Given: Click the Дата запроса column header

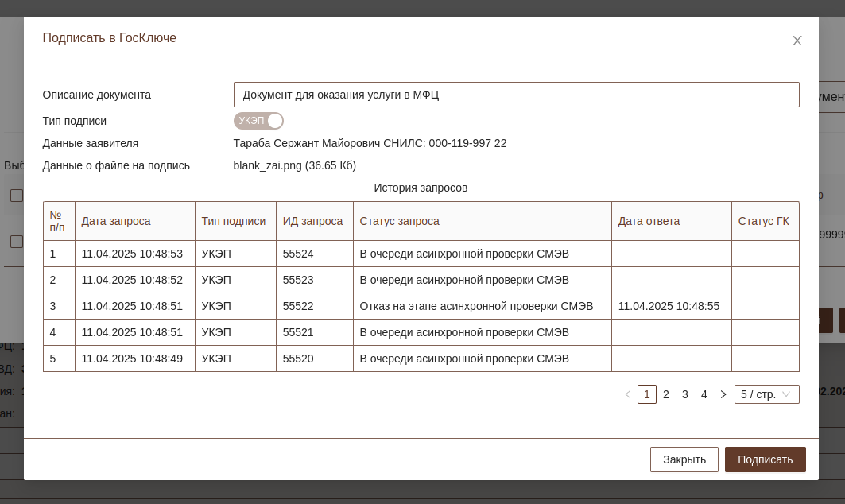Looking at the screenshot, I should click(x=116, y=221).
